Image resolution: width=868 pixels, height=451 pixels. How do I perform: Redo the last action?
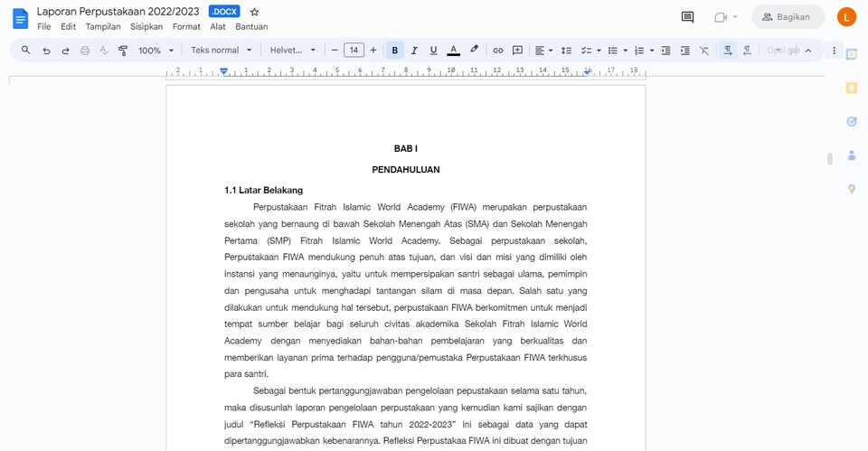(65, 51)
